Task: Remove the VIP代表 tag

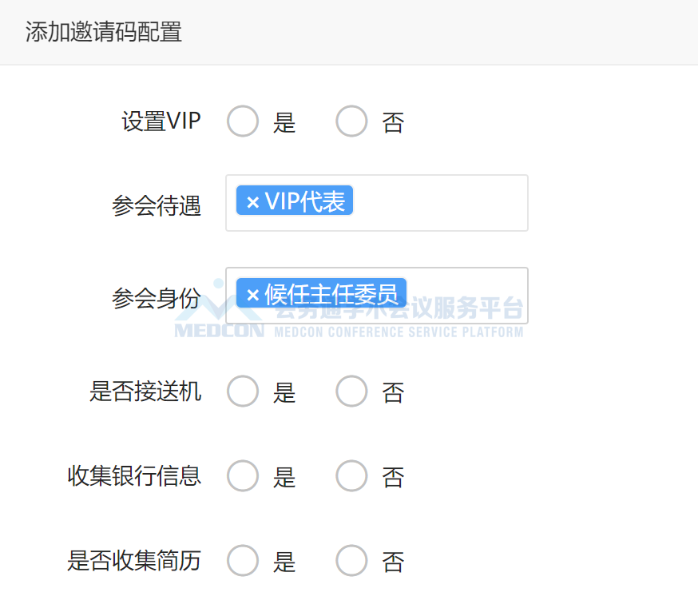Action: coord(253,202)
